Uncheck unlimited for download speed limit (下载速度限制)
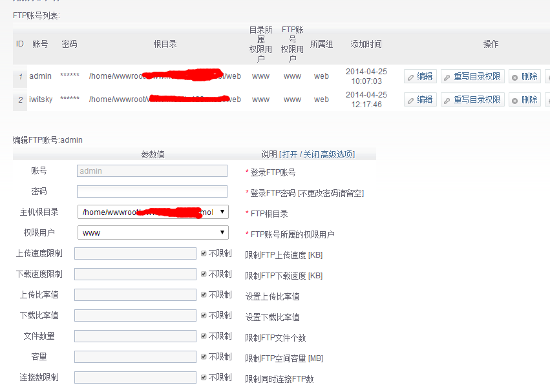The height and width of the screenshot is (392, 550). [x=204, y=274]
